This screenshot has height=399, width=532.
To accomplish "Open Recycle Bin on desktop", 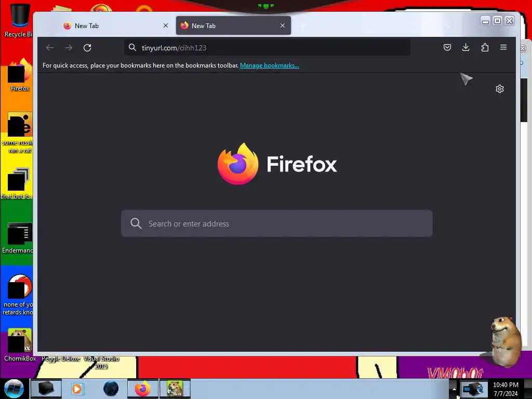I will tap(19, 20).
